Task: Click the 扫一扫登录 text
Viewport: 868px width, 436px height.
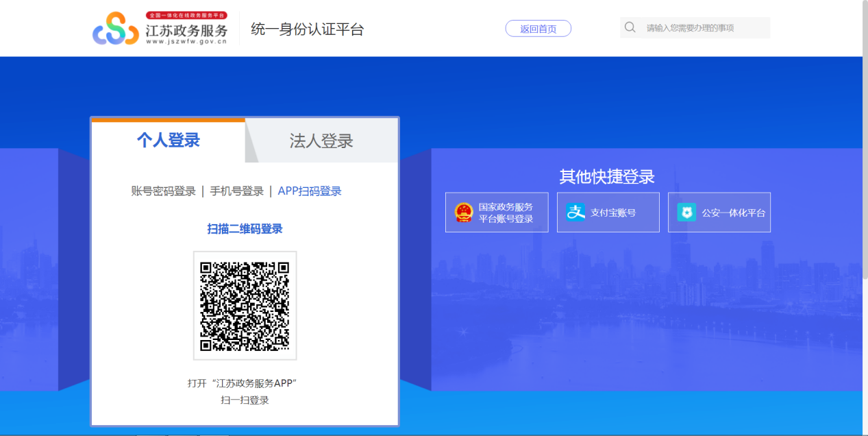Action: (x=245, y=400)
